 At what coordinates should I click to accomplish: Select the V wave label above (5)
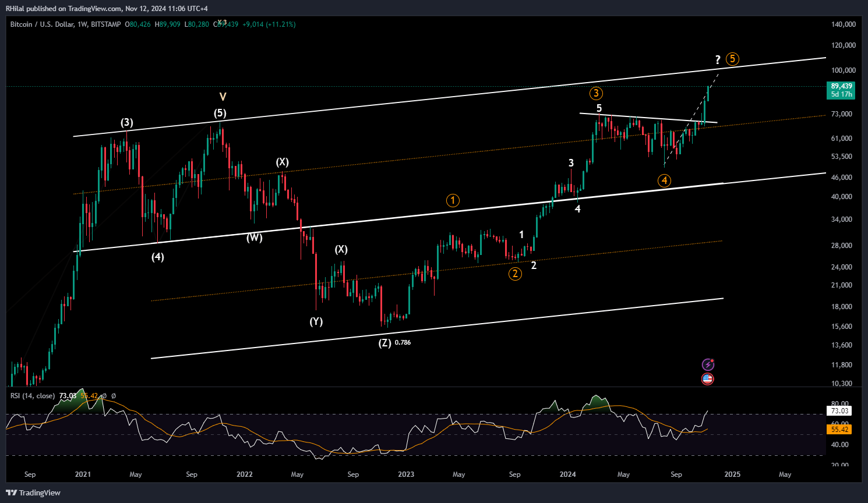click(223, 97)
